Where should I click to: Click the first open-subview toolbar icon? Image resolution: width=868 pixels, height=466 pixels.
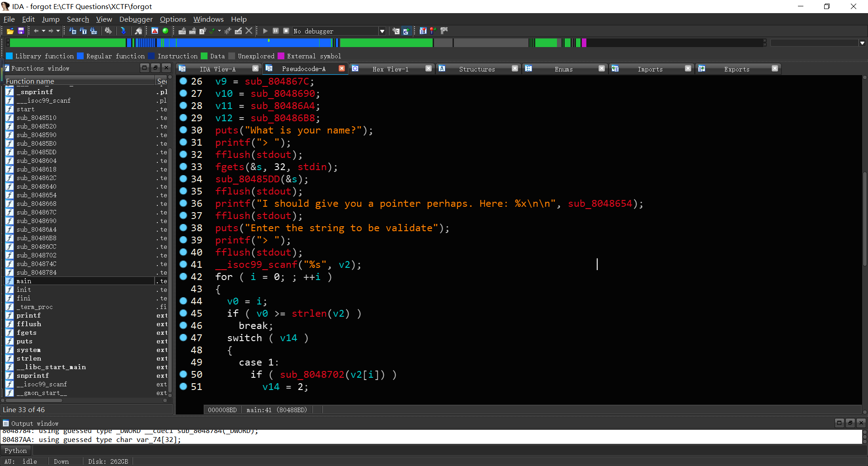pyautogui.click(x=72, y=31)
